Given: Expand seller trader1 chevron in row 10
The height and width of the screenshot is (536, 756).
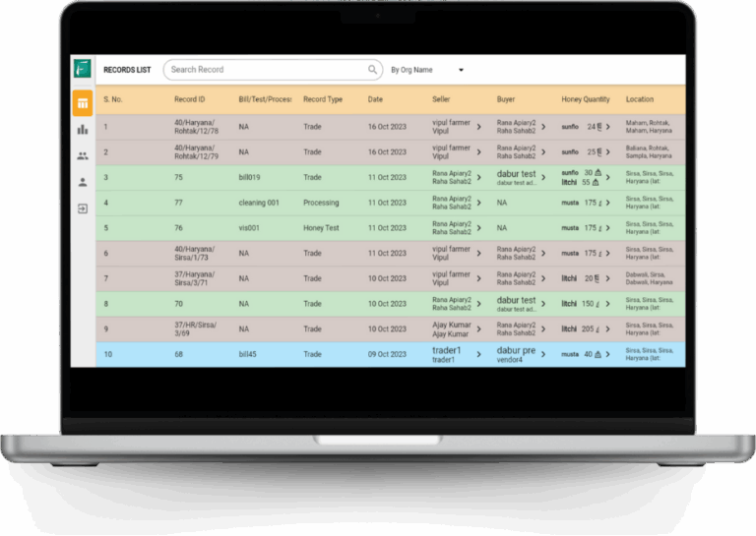Looking at the screenshot, I should click(x=479, y=354).
